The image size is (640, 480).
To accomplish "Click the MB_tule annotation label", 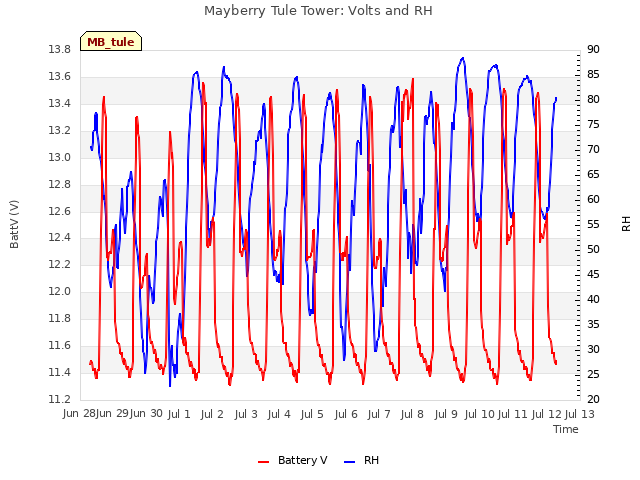I will 111,42.
